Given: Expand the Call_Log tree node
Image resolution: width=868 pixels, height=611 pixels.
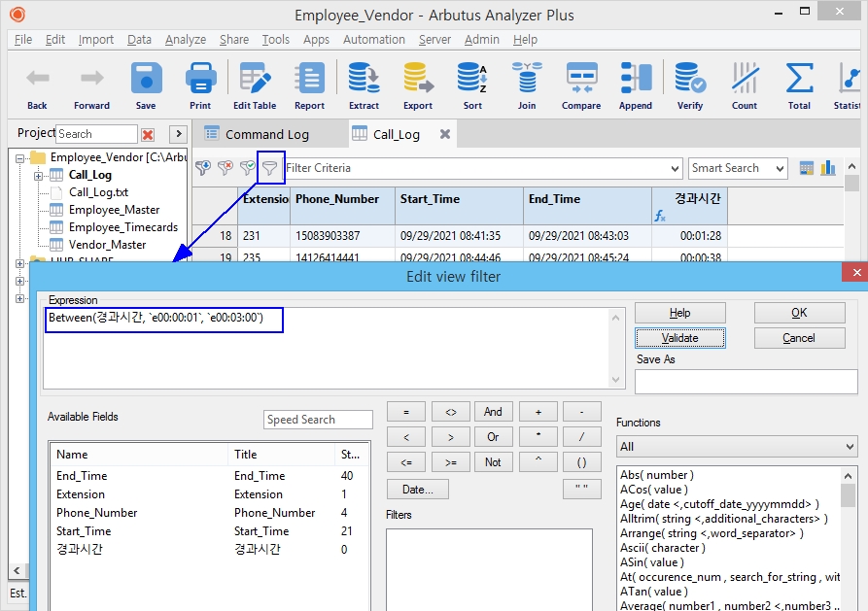Looking at the screenshot, I should tap(38, 176).
